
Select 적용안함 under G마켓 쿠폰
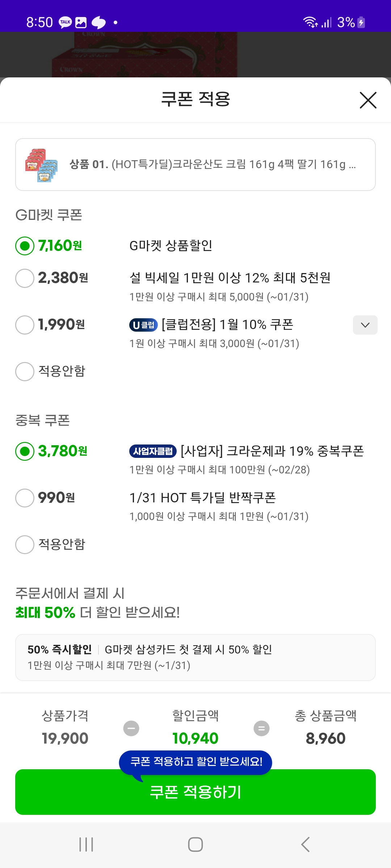(25, 371)
